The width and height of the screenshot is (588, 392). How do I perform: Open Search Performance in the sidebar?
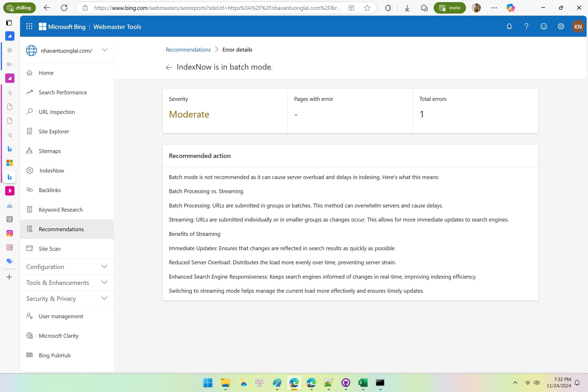pos(67,92)
